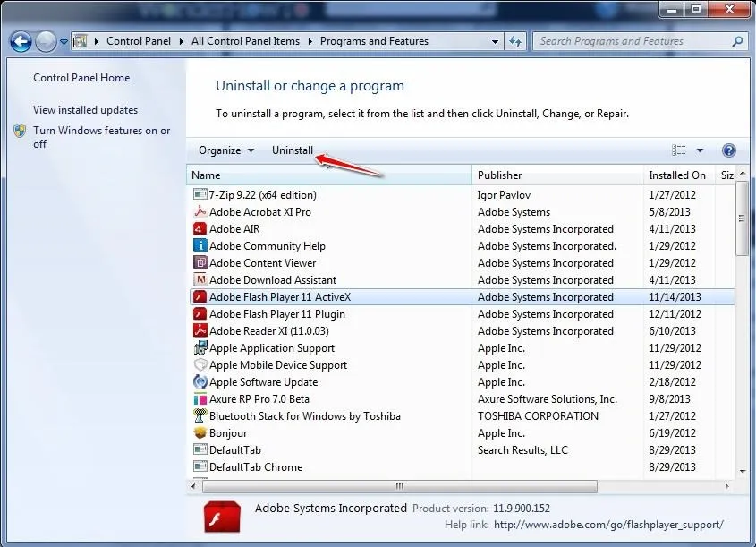
Task: Click the Control Panel breadcrumb
Action: tap(139, 41)
